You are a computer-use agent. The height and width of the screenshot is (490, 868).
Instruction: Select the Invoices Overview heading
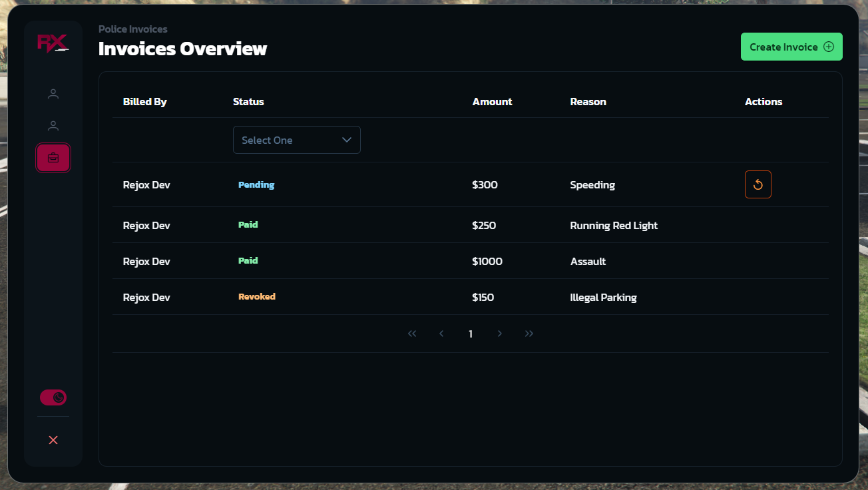click(182, 48)
